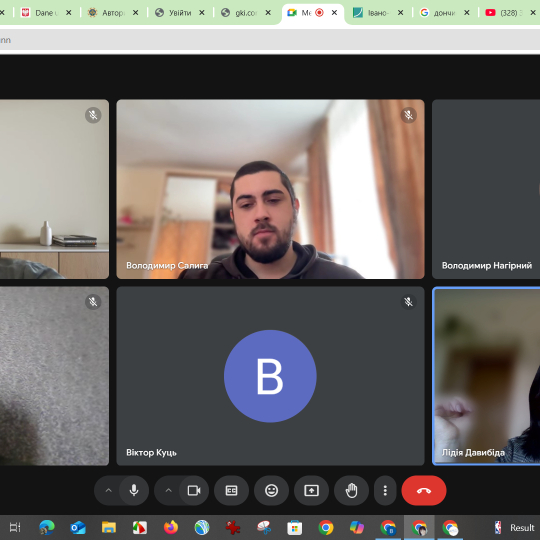Toggle the camera button

point(194,490)
